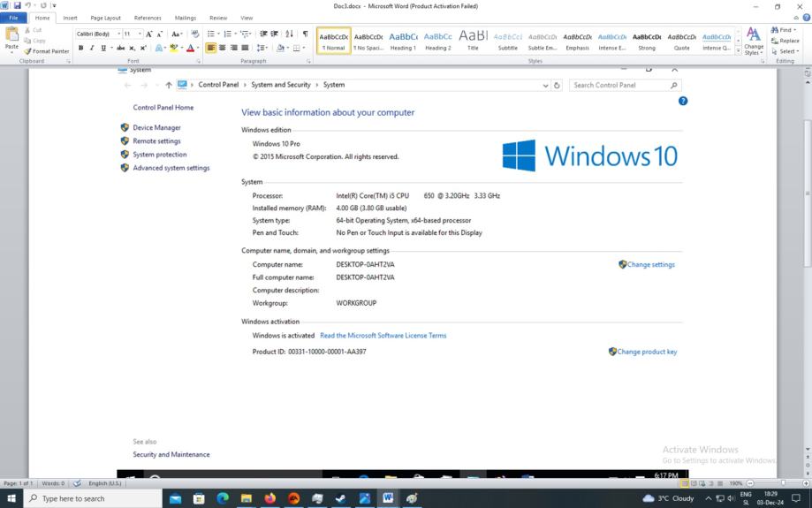Switch to the Review tab

pyautogui.click(x=218, y=18)
